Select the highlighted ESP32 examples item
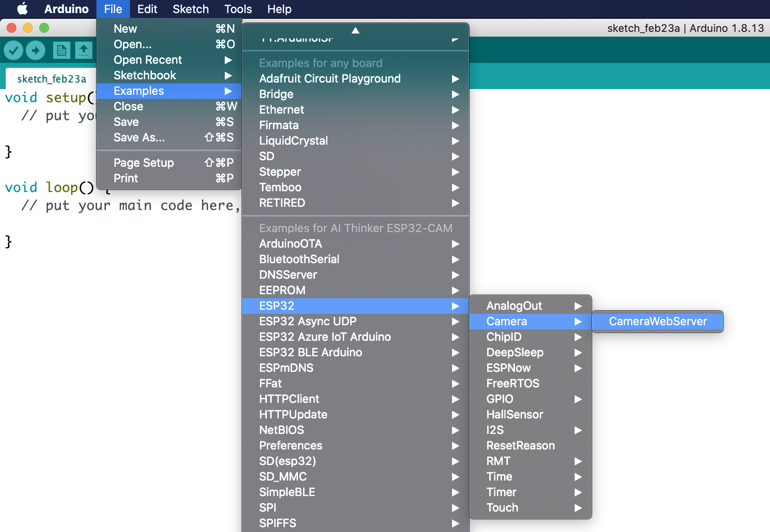The width and height of the screenshot is (770, 532). coord(356,306)
